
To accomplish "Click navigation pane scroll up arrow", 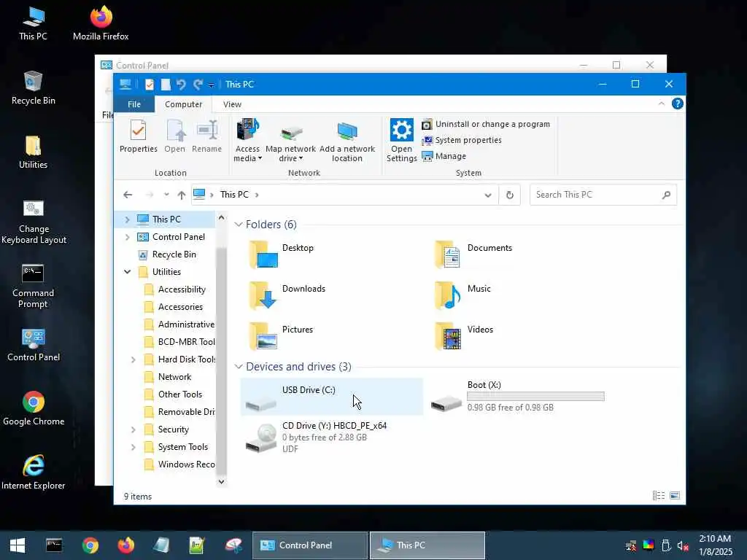I will pyautogui.click(x=221, y=217).
